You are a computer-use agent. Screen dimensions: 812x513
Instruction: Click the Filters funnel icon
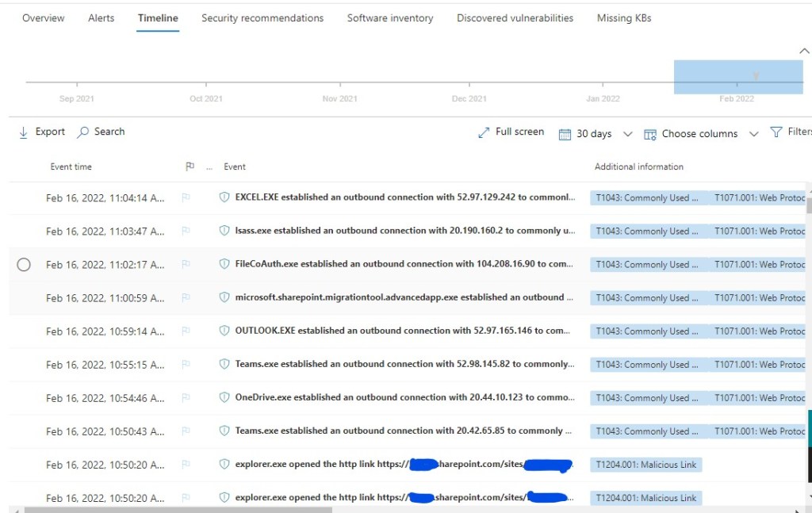(776, 132)
